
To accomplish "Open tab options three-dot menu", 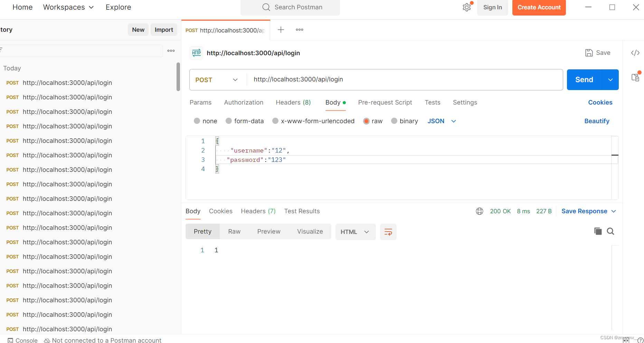I will 300,30.
